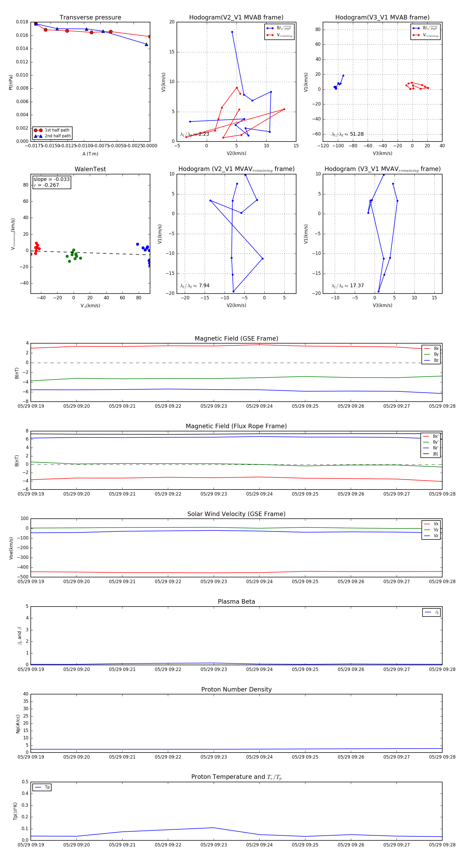Click the "Transverse pressure" plot title
473x868 pixels.
[90, 18]
